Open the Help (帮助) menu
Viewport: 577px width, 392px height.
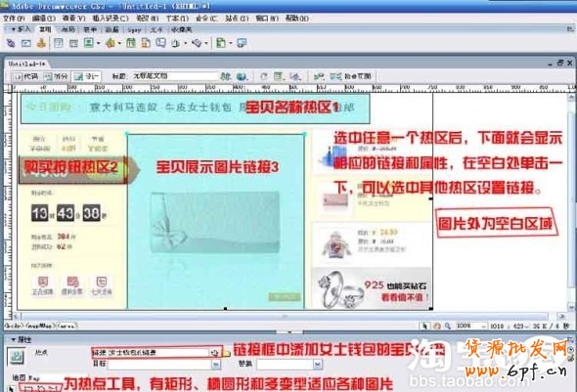click(x=296, y=18)
